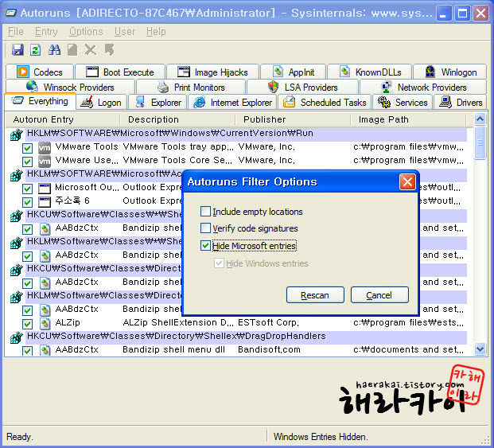Sort by Description column header
Image resolution: width=494 pixels, height=448 pixels.
177,119
